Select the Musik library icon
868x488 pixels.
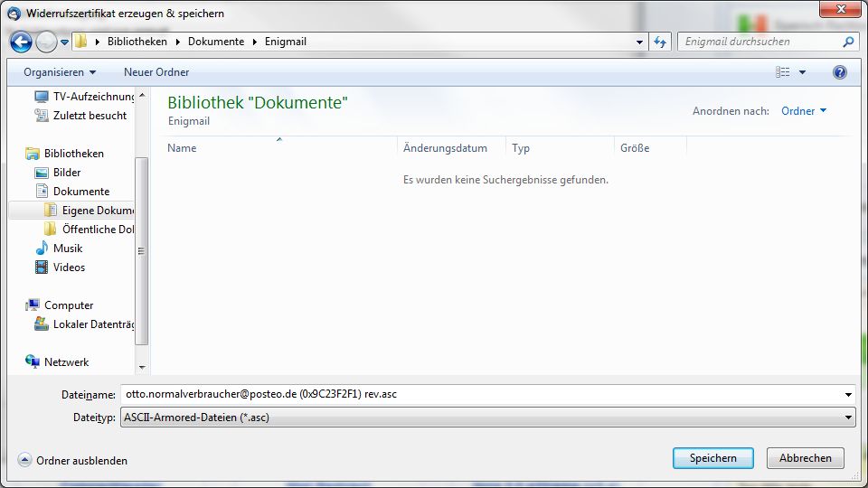click(x=42, y=249)
